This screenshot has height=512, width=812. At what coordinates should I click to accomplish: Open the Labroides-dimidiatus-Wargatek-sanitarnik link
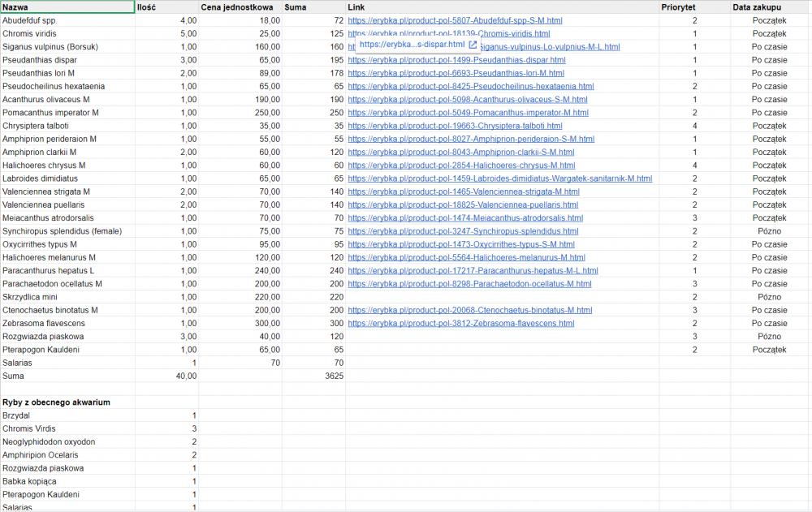click(x=499, y=179)
